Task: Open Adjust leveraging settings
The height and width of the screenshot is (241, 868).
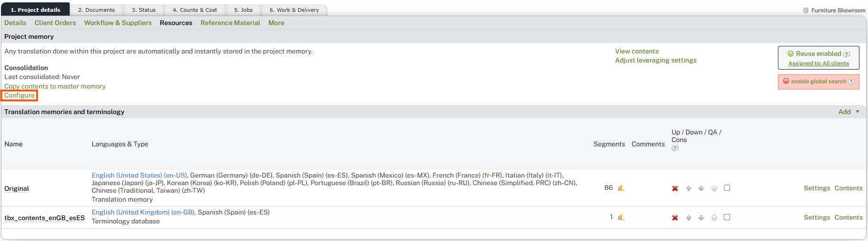Action: click(656, 60)
